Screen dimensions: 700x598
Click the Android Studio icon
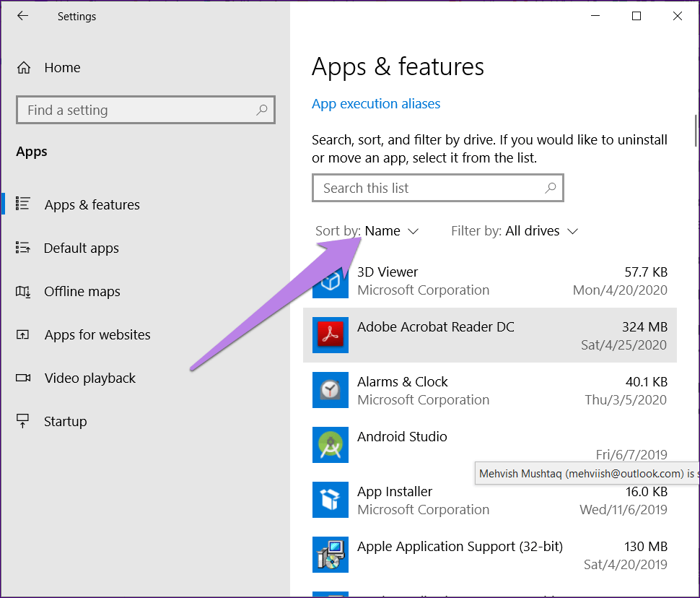[331, 445]
